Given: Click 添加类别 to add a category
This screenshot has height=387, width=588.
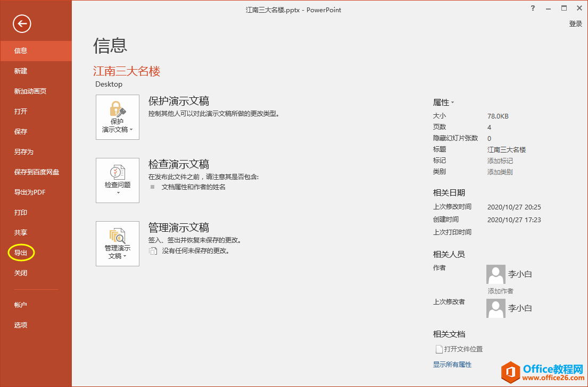Looking at the screenshot, I should click(500, 171).
